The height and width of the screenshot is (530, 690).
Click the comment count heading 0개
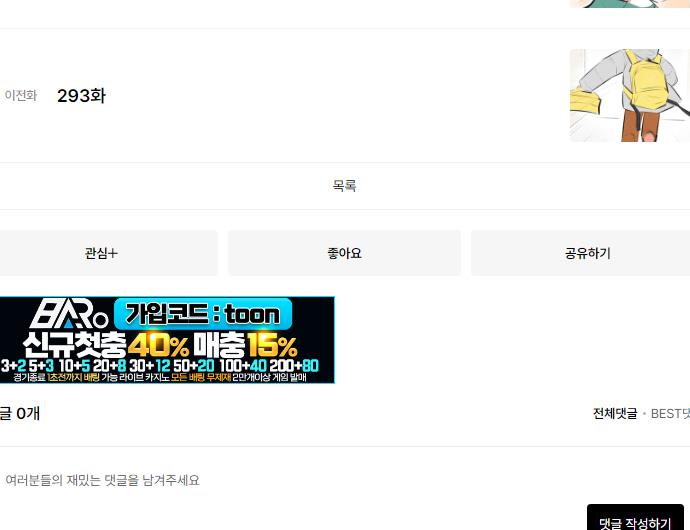pos(28,414)
